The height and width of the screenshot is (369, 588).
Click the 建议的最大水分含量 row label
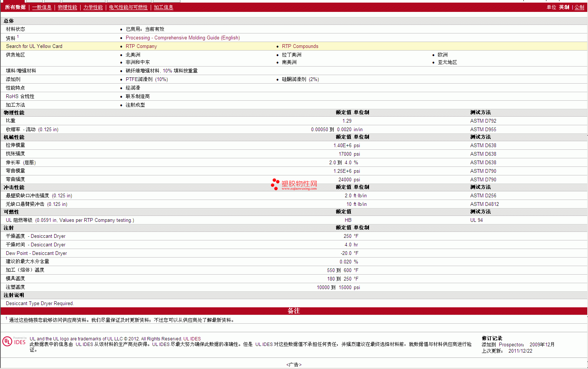pos(27,262)
